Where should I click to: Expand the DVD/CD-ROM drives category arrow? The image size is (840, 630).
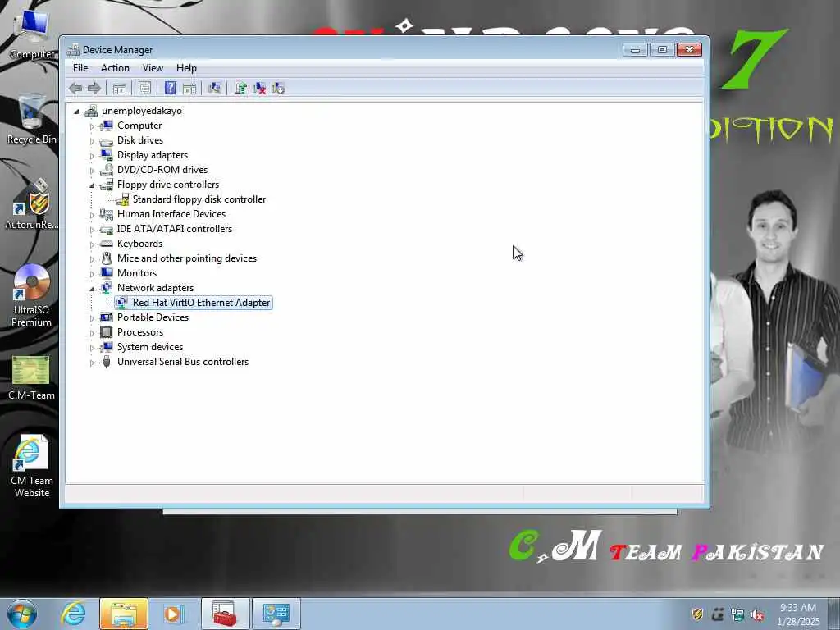coord(92,171)
